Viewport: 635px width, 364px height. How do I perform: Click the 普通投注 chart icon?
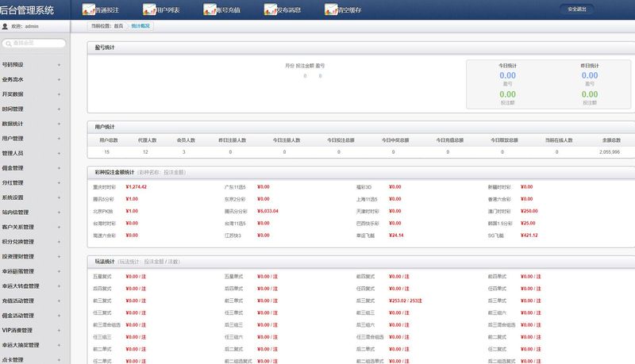(88, 10)
